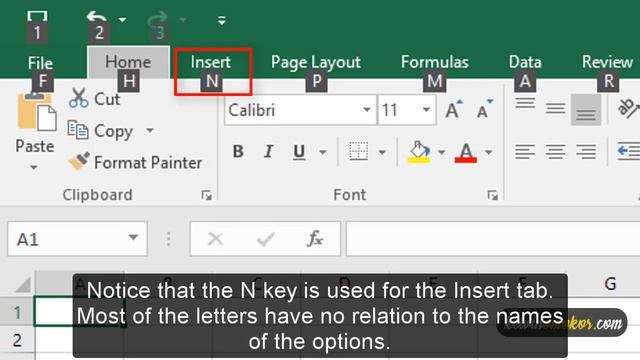Expand Paste options arrow below Paste
Screen dimensions: 640x360
[34, 167]
